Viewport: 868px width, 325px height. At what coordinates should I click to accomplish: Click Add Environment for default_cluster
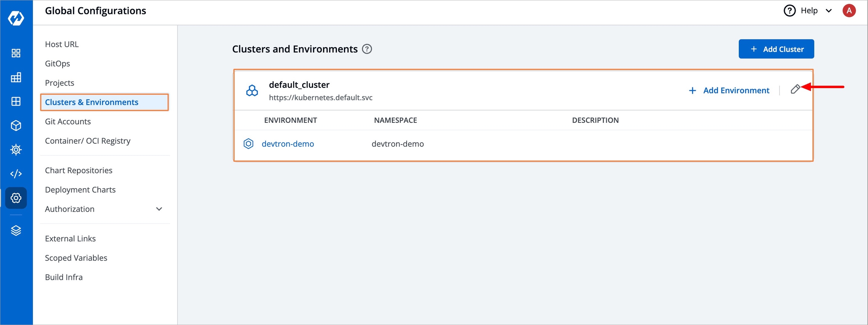(729, 90)
